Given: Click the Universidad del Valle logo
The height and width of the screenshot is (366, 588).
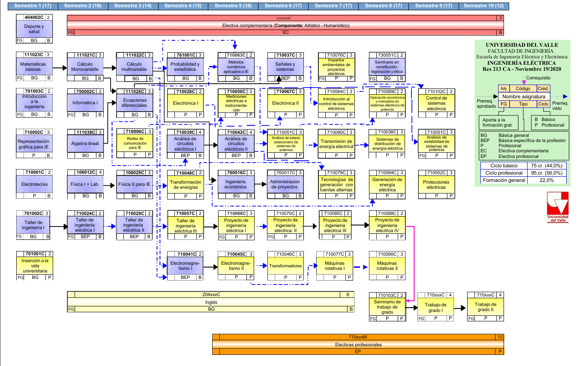Looking at the screenshot, I should (558, 207).
